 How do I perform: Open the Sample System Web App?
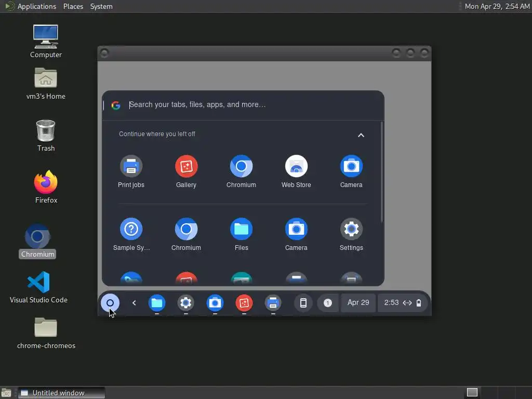click(131, 234)
